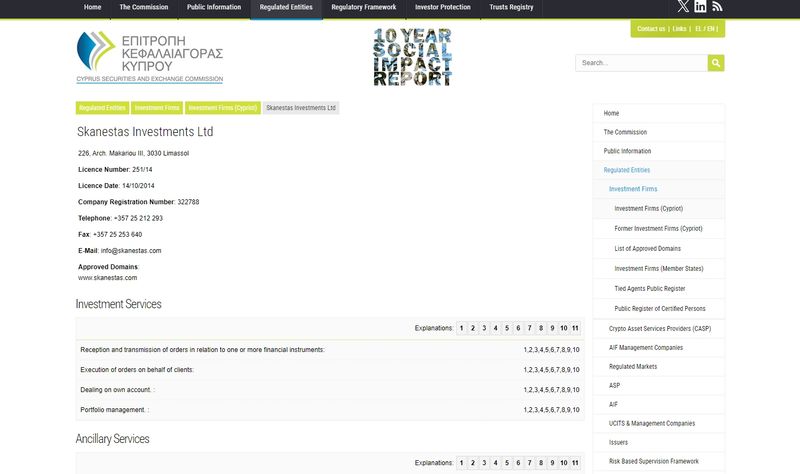Open UCITS & Management Companies sidebar item
Screen dimensions: 800x474
click(x=659, y=423)
